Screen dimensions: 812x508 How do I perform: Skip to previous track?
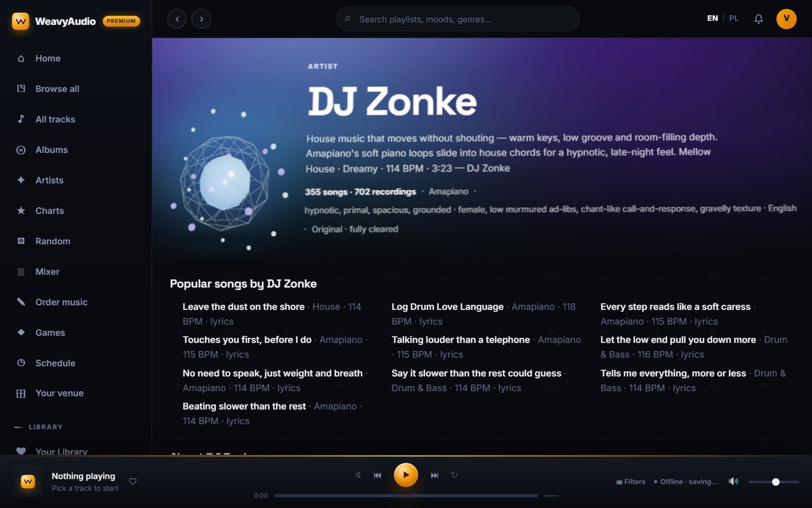click(377, 475)
